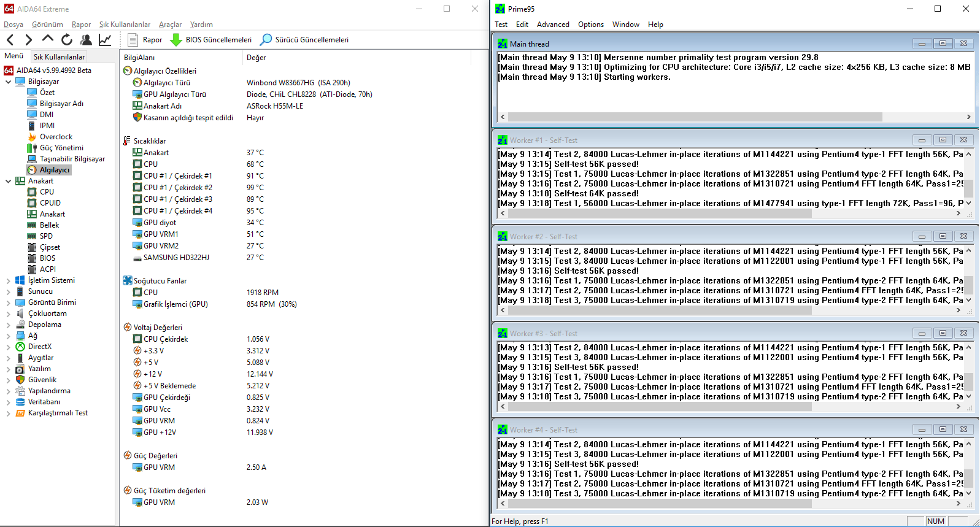Refresh AIDA64 sensor readings

pos(67,40)
